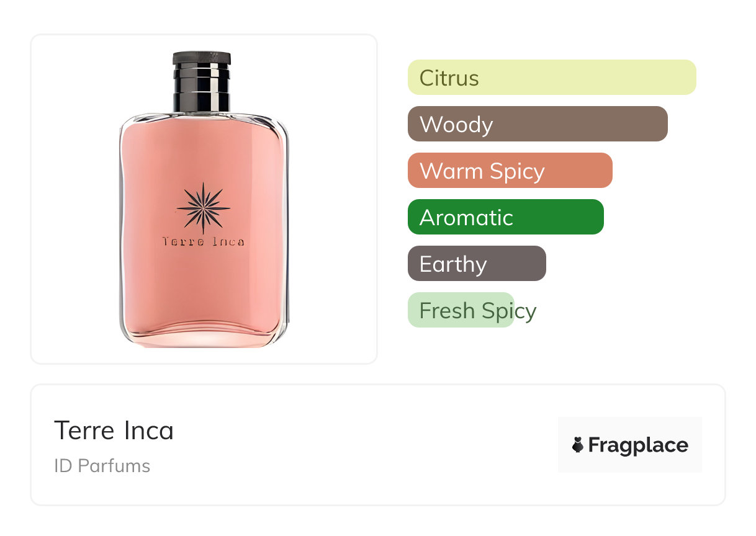Viewport: 756px width, 536px height.
Task: Click the black cap of the perfume bottle
Action: 202,59
